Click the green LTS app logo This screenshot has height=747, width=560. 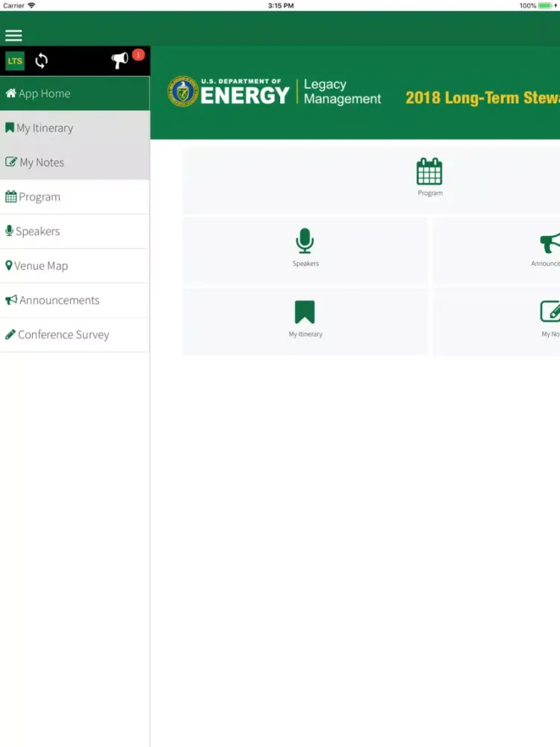tap(15, 61)
